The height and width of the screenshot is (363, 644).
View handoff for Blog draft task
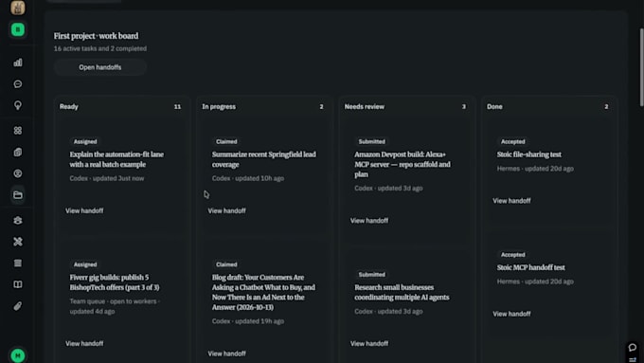click(226, 354)
